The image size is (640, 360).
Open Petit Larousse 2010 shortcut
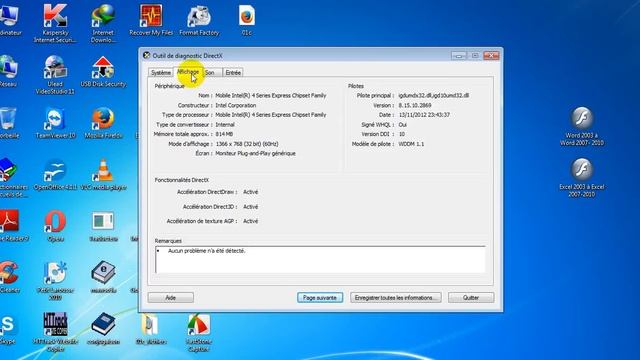point(55,281)
